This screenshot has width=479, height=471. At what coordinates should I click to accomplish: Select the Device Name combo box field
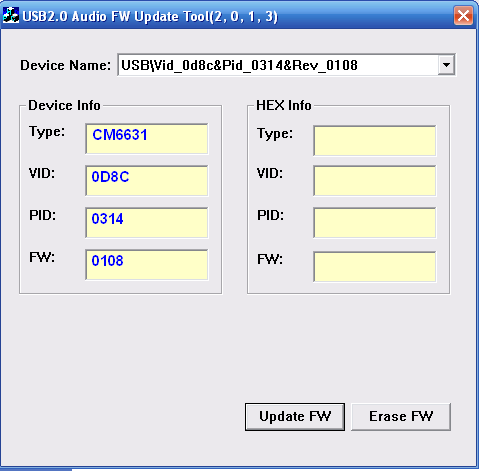point(286,65)
